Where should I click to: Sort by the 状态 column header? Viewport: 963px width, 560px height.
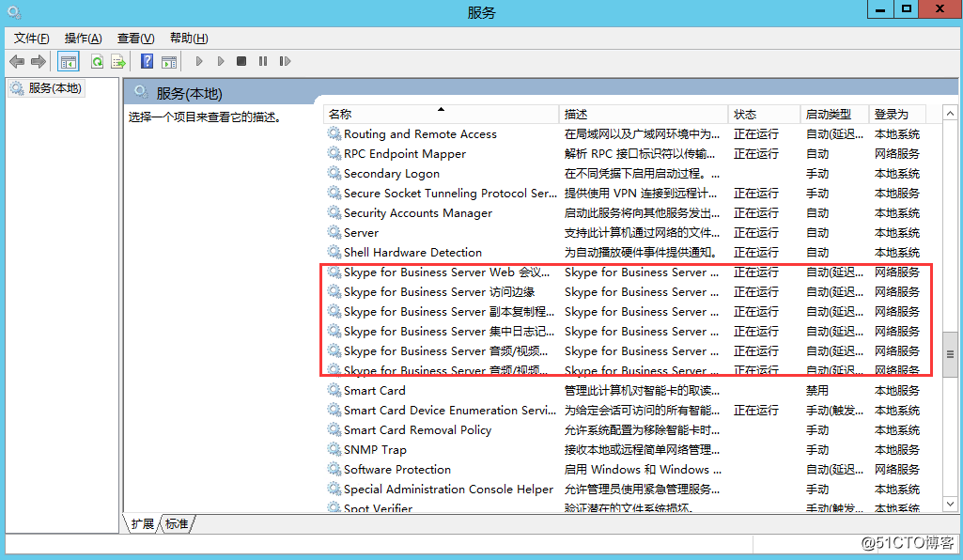tap(764, 115)
